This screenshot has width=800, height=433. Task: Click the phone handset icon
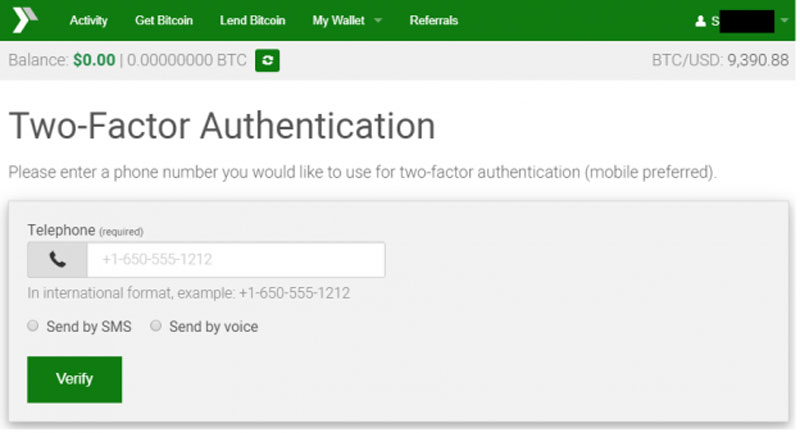point(57,260)
